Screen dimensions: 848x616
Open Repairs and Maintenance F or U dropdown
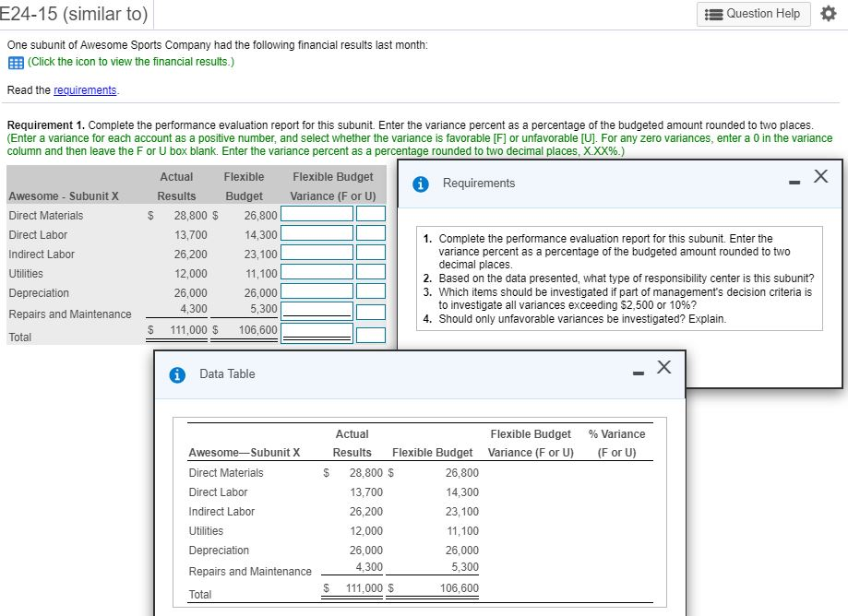tap(370, 313)
